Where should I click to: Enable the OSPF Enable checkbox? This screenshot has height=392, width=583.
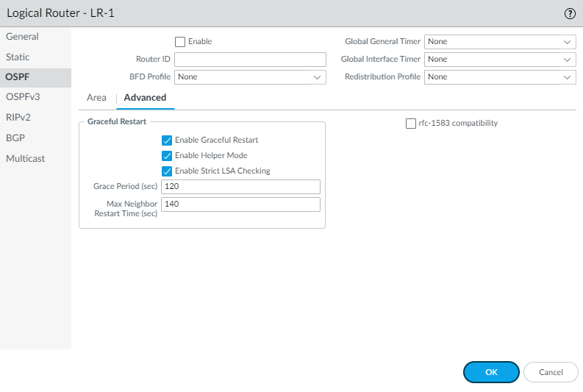(179, 42)
